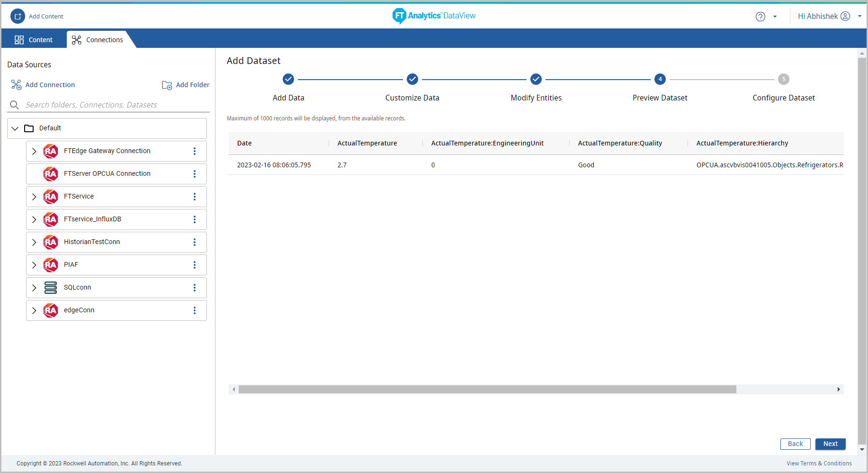Expand the FTService connection
This screenshot has width=868, height=473.
tap(34, 197)
